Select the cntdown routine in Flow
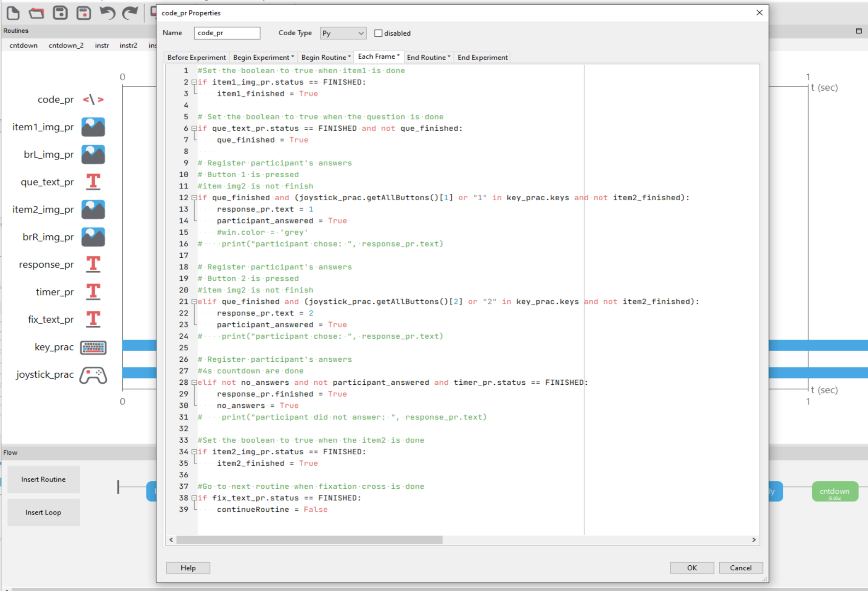Screen dimensions: 868x591 835,492
